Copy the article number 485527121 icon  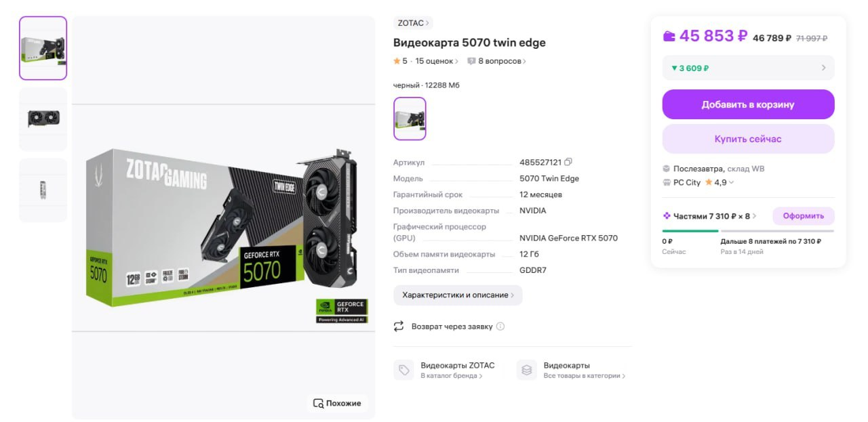pyautogui.click(x=568, y=162)
